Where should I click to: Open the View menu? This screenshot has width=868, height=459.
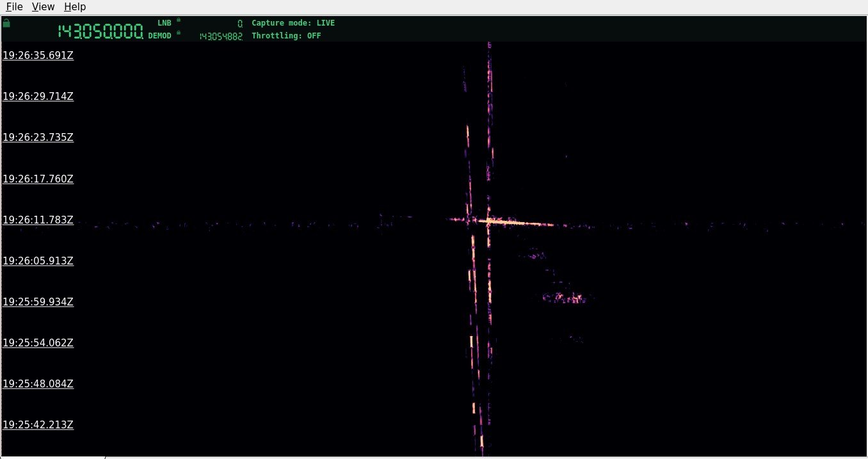pos(43,7)
